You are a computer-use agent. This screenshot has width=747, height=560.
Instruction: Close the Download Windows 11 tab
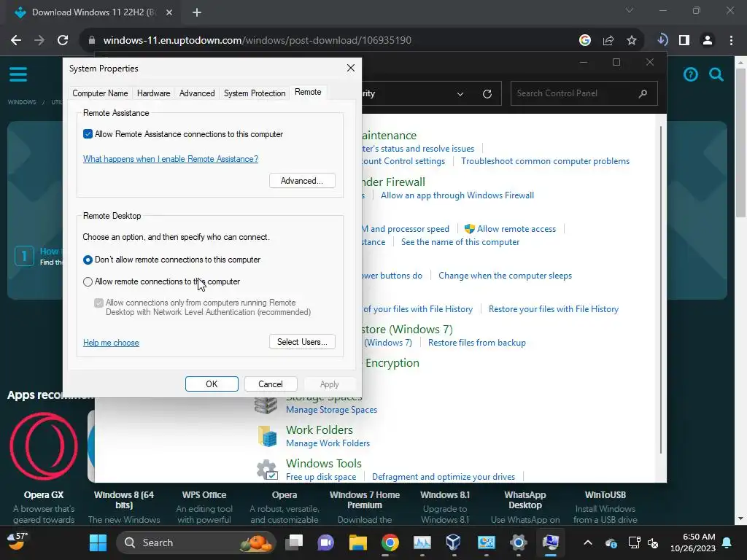pyautogui.click(x=169, y=12)
